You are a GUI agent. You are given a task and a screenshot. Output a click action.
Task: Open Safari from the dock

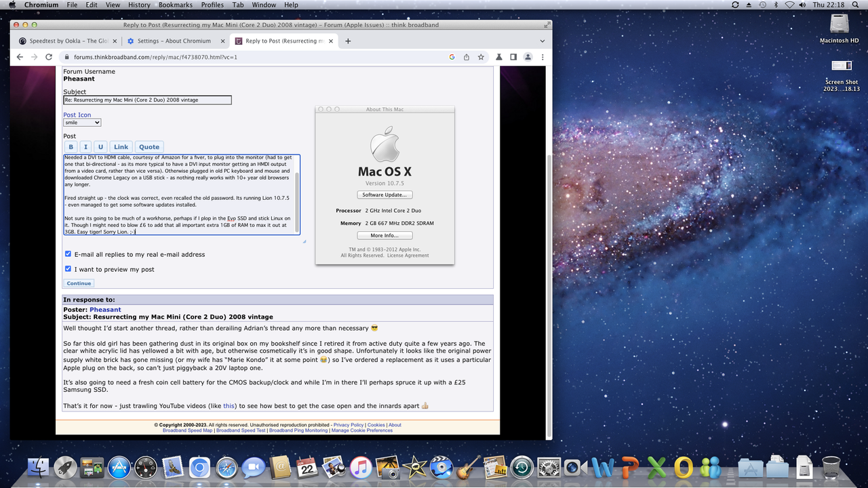tap(226, 467)
